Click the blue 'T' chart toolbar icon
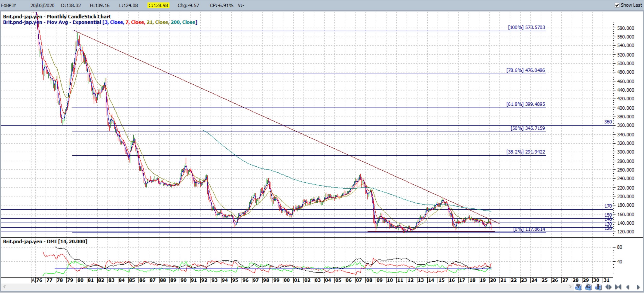This screenshot has height=293, width=644. point(579,287)
